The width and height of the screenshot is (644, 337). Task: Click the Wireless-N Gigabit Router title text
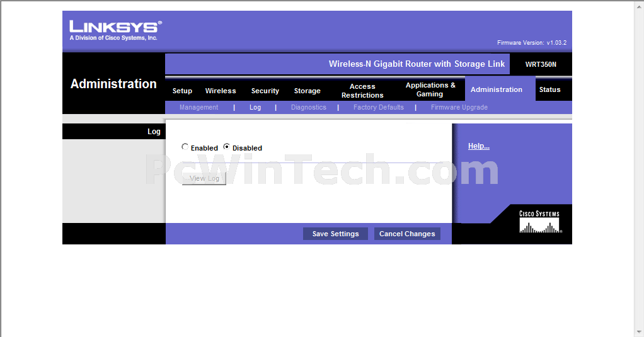[x=417, y=64]
